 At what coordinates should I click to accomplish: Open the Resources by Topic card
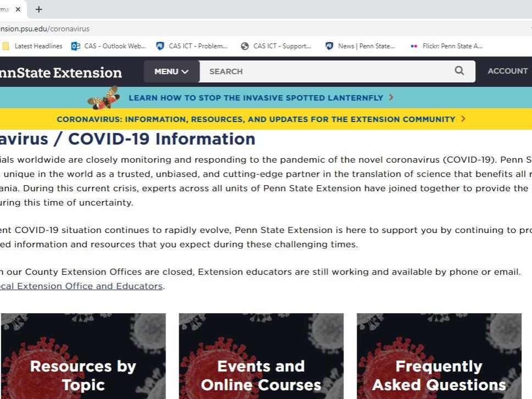coord(83,356)
